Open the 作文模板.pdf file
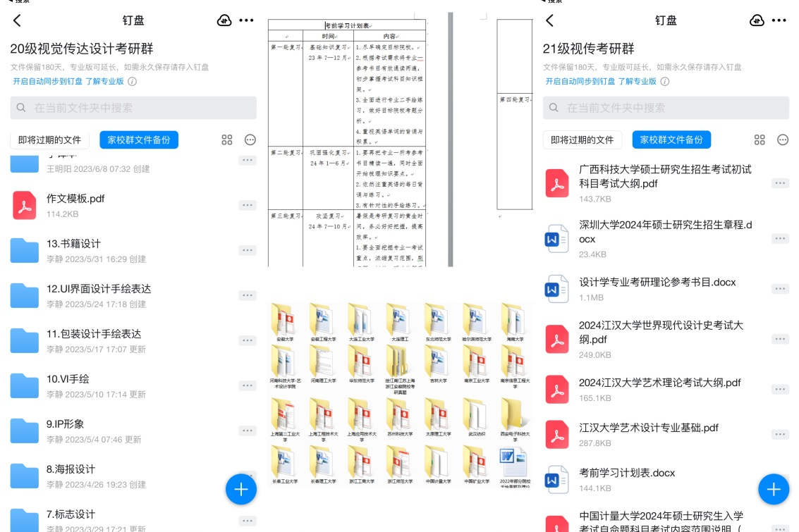 (x=75, y=199)
